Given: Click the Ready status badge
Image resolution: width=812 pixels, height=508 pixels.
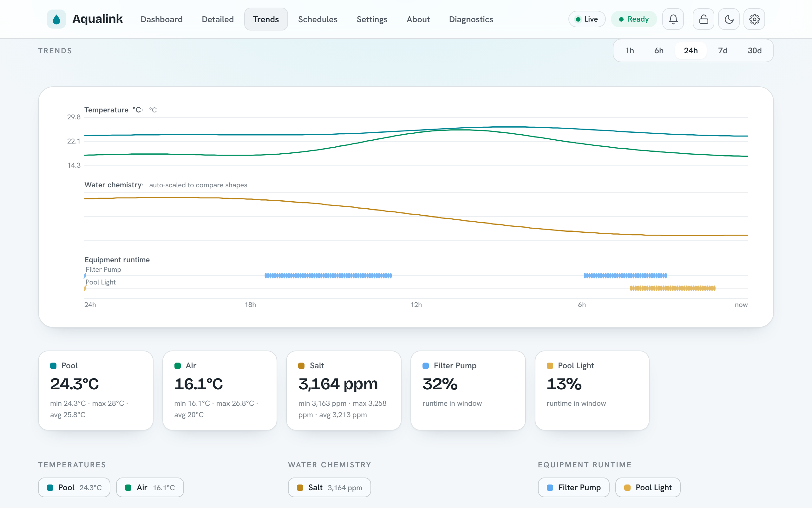Looking at the screenshot, I should coord(634,19).
